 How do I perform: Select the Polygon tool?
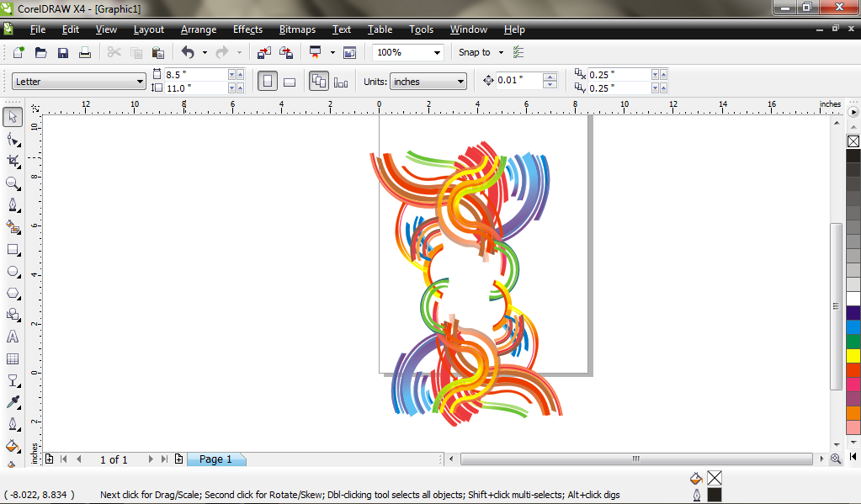13,293
